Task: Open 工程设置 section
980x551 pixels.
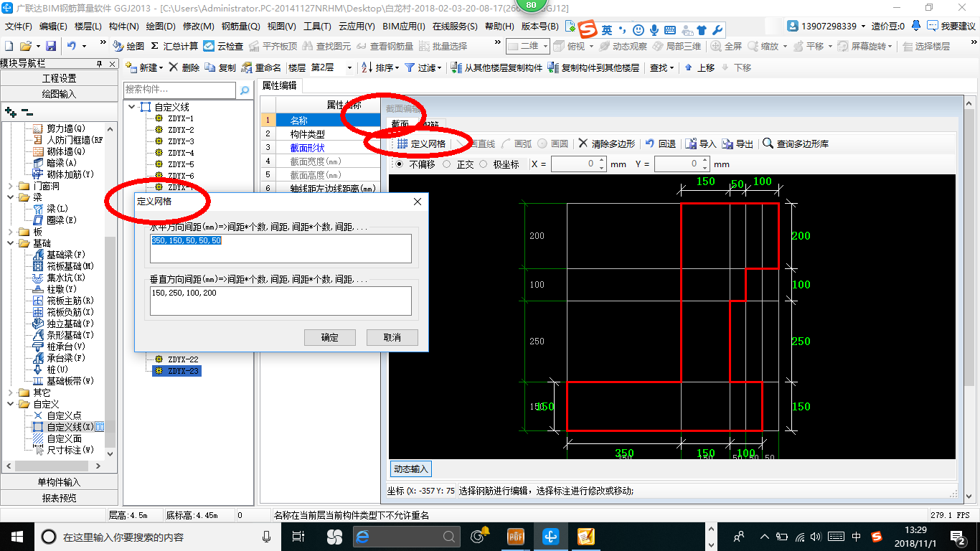Action: pos(59,78)
